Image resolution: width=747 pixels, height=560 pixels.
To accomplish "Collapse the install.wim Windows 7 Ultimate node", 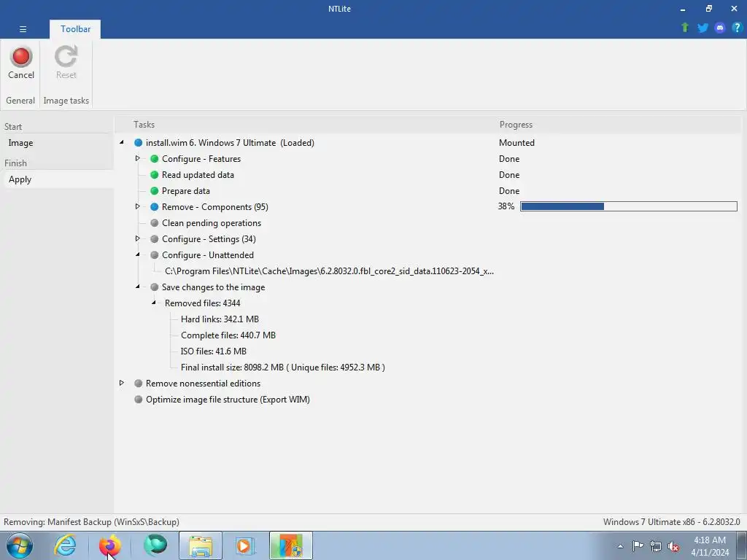I will click(x=122, y=142).
